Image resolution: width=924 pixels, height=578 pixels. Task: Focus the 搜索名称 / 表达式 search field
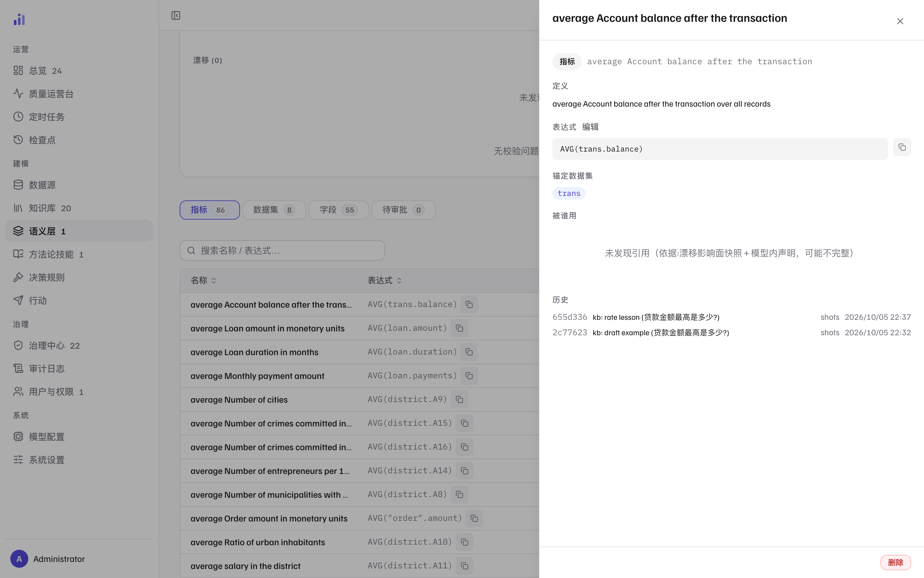[282, 250]
